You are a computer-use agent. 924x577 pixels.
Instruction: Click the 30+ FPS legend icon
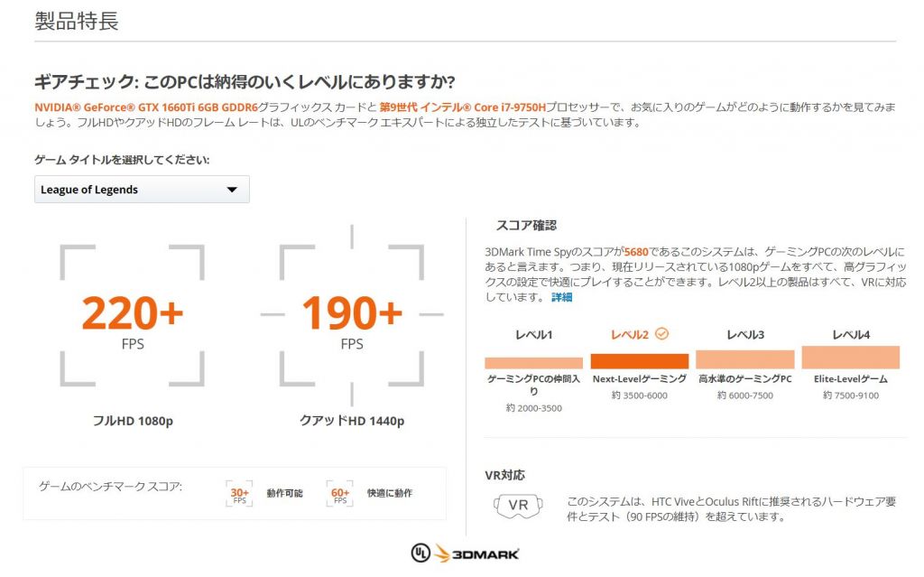click(x=239, y=494)
